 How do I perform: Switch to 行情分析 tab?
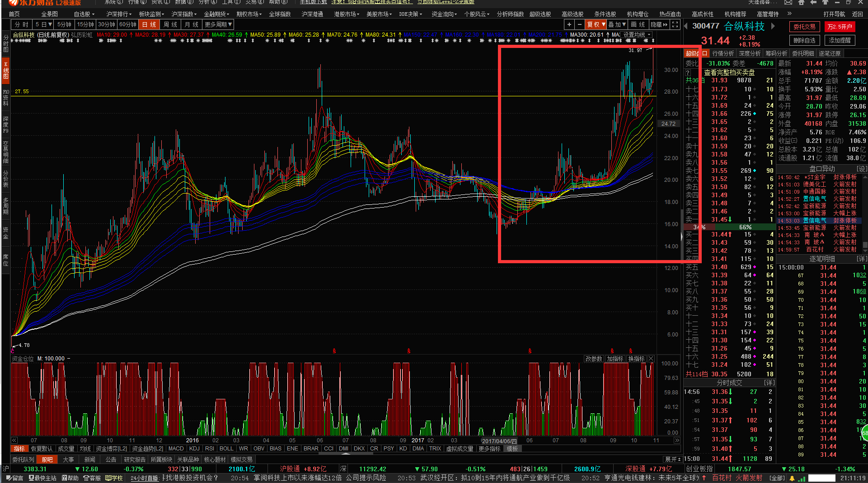coord(723,53)
